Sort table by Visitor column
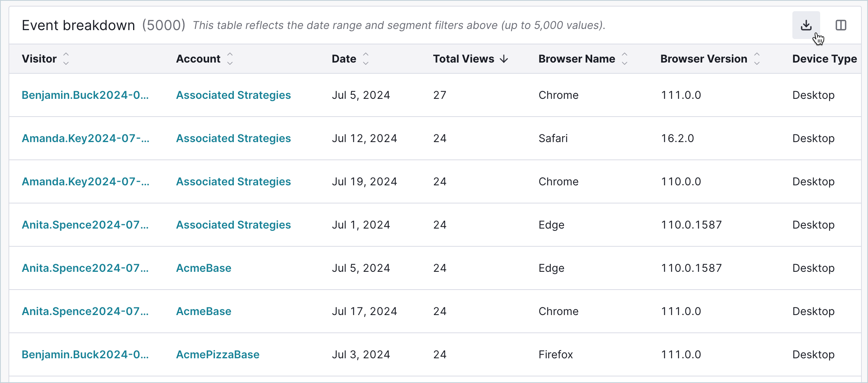 [66, 59]
